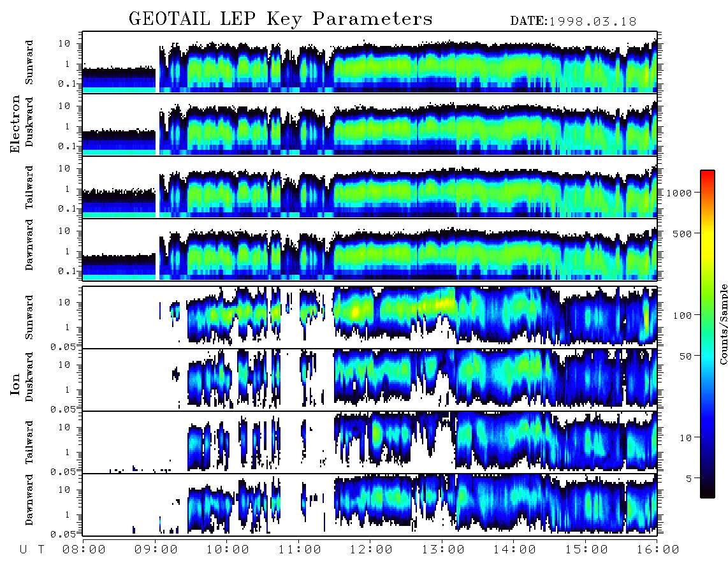
Task: Click "1" tick on Ion Tailward panel
Action: point(68,453)
